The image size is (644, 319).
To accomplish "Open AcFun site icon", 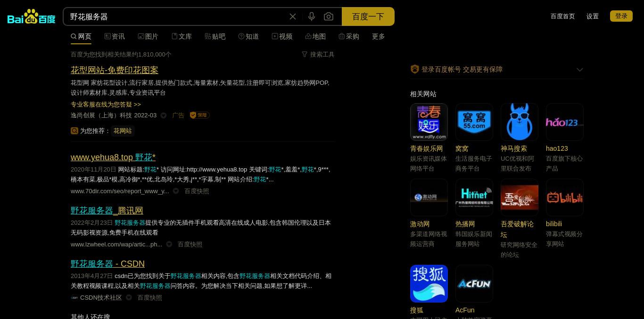I will tap(474, 284).
